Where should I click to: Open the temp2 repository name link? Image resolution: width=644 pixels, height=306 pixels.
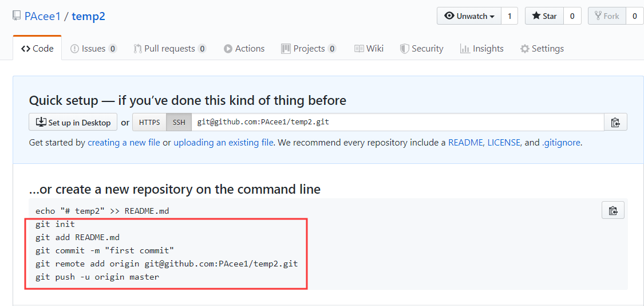tap(88, 16)
